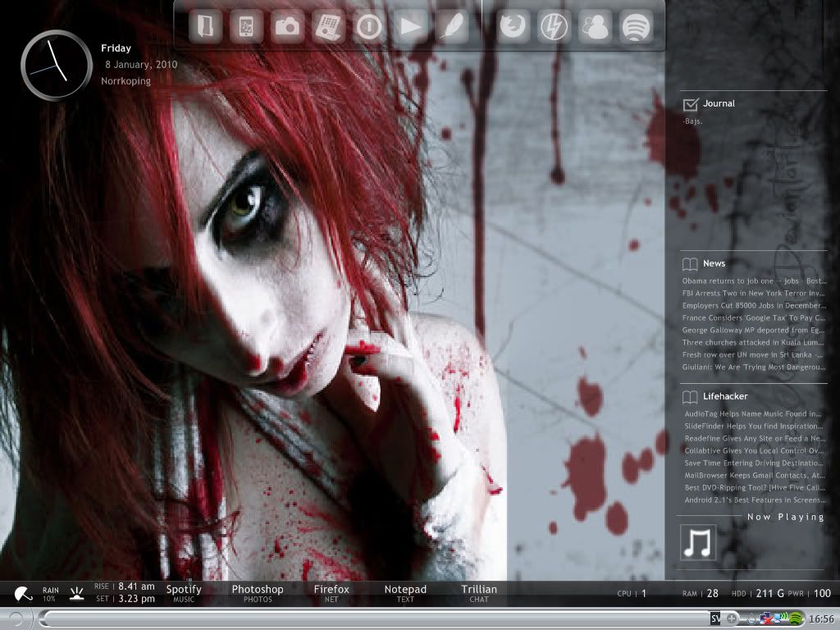840x630 pixels.
Task: Open 'AudioTag Helps Name Music' Lifehacker article
Action: (753, 414)
